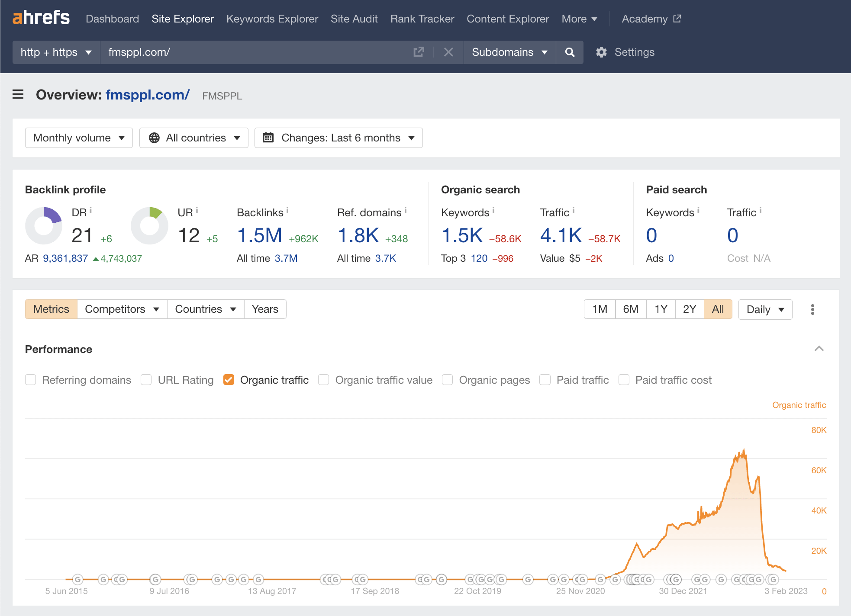Image resolution: width=851 pixels, height=616 pixels.
Task: Click the ahrefs logo
Action: (x=41, y=18)
